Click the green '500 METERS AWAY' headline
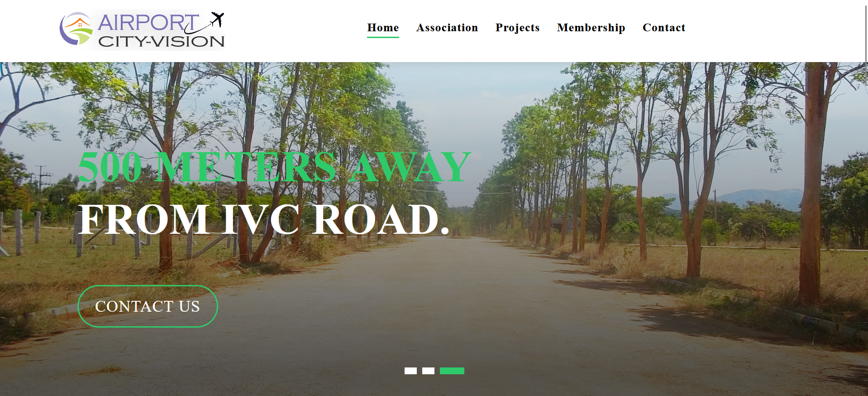 tap(275, 167)
